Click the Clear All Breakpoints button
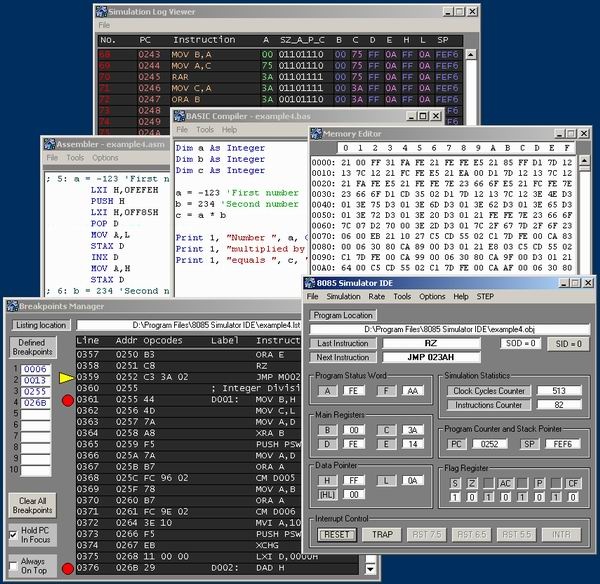This screenshot has width=600, height=584. pyautogui.click(x=32, y=505)
